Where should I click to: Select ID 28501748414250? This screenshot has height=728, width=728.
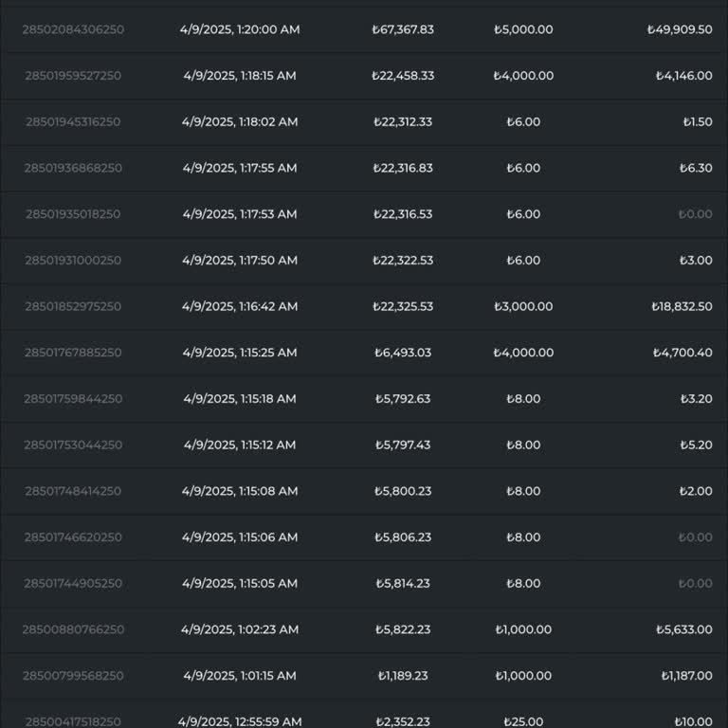pyautogui.click(x=73, y=491)
